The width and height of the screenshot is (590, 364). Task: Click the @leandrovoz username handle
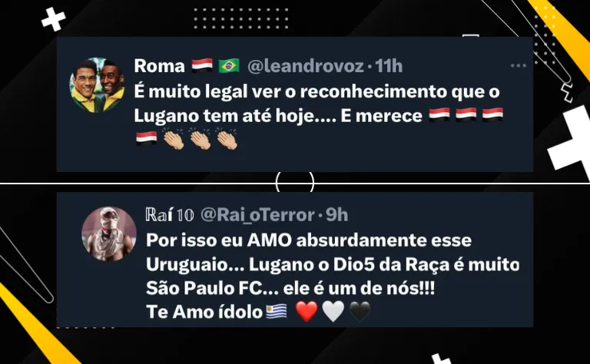pos(306,66)
